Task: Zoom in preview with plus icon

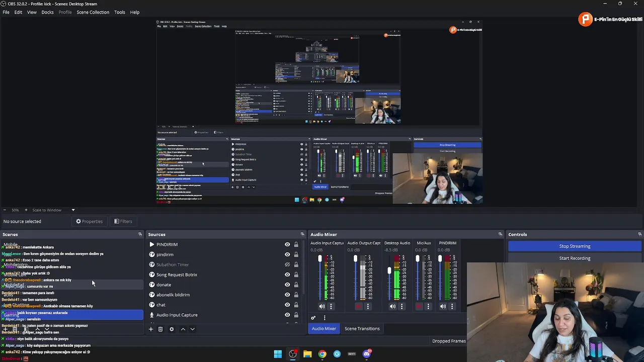Action: (26, 210)
